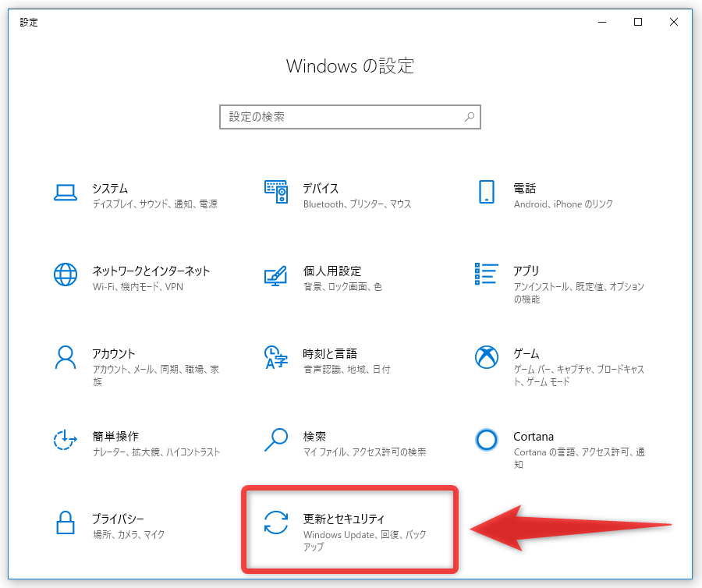
Task: Select the システム heading
Action: pyautogui.click(x=110, y=189)
